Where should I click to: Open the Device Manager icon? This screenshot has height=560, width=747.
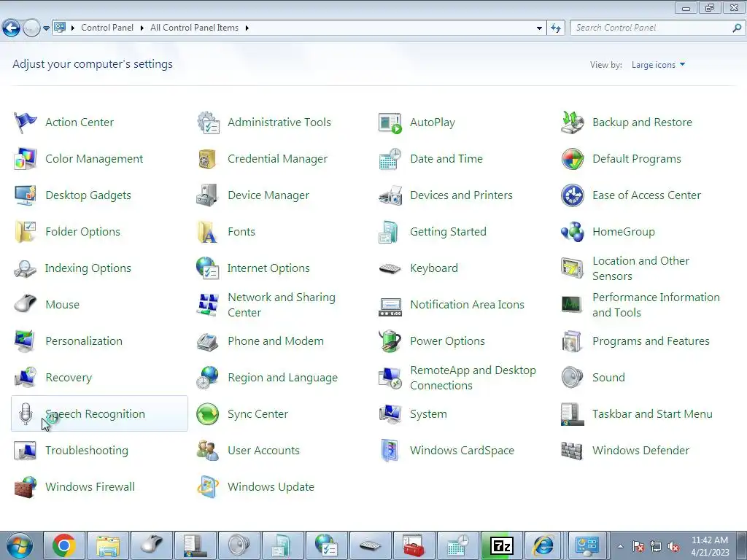(x=208, y=195)
